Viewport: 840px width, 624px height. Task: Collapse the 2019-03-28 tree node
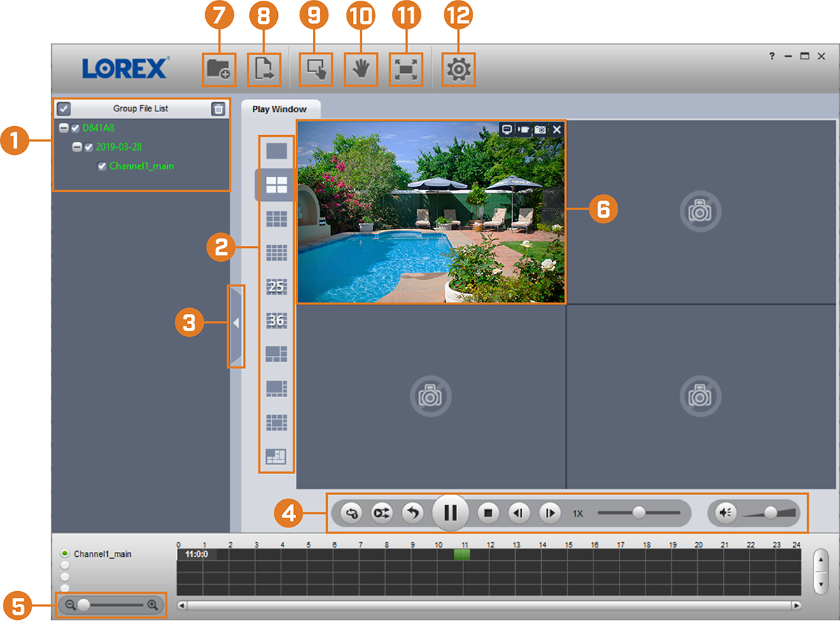(x=77, y=147)
